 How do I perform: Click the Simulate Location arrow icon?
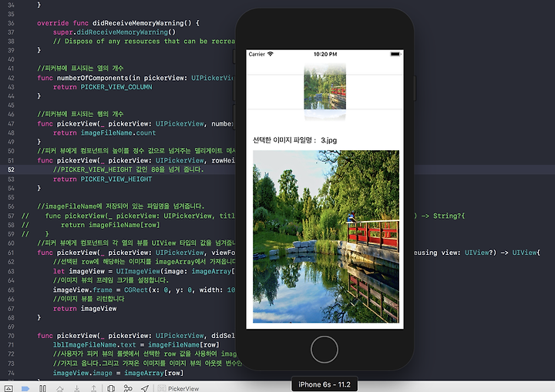[x=145, y=388]
